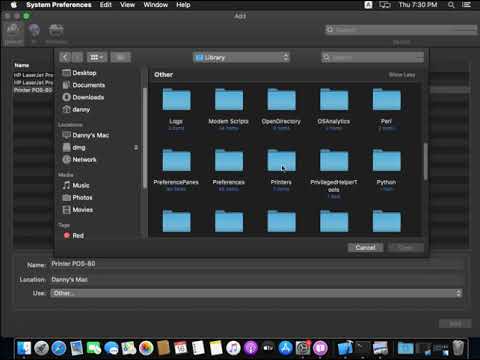Open the Use driver dropdown

click(256, 293)
